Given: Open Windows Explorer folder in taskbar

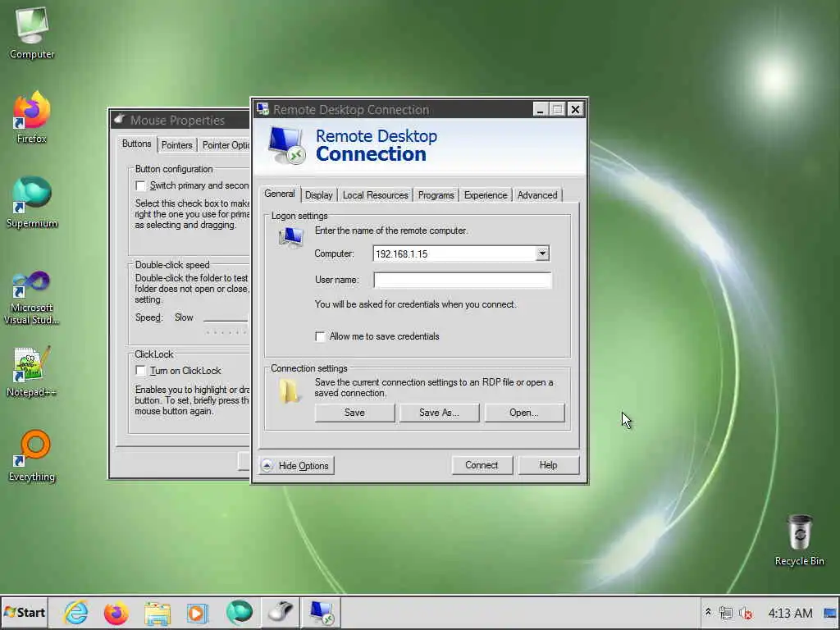Looking at the screenshot, I should click(157, 612).
